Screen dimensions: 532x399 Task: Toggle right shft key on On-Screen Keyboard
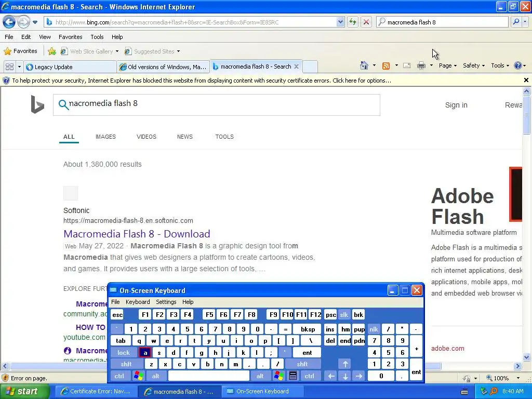[x=302, y=364]
